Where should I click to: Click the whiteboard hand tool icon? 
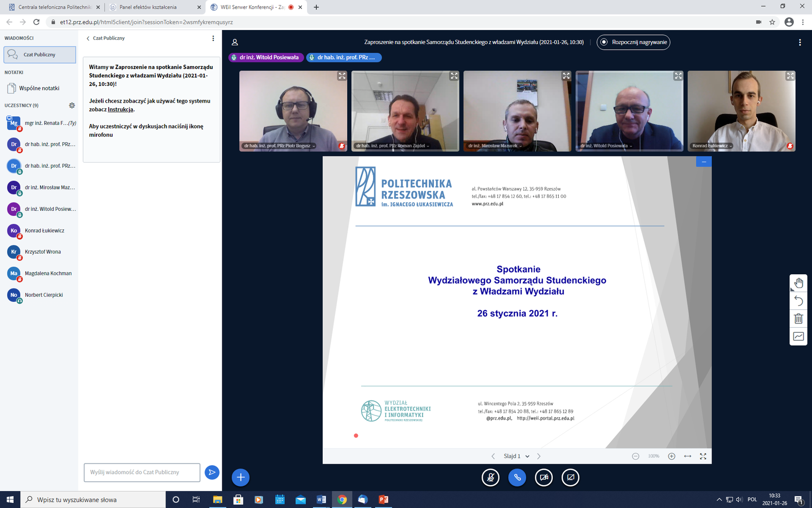click(798, 283)
